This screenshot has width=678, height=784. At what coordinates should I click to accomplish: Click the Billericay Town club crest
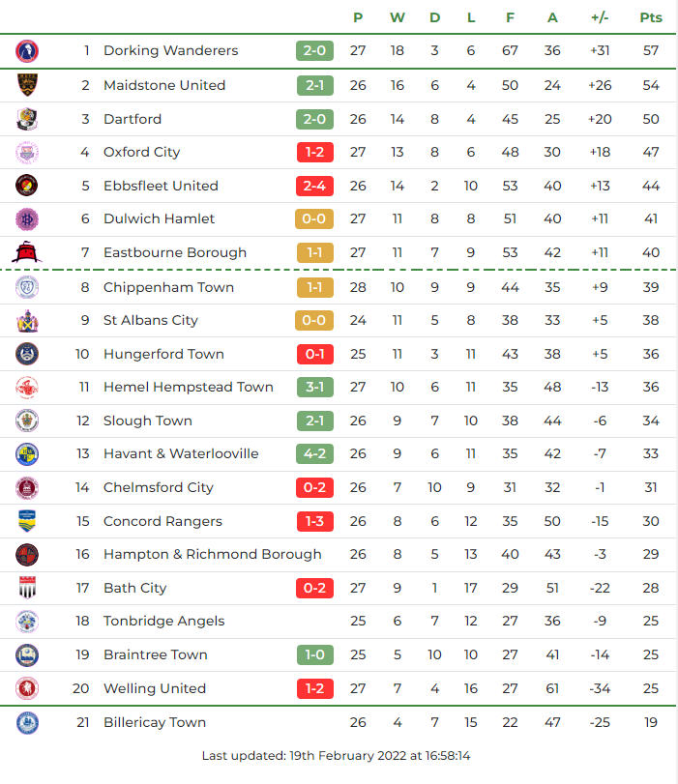pos(27,722)
